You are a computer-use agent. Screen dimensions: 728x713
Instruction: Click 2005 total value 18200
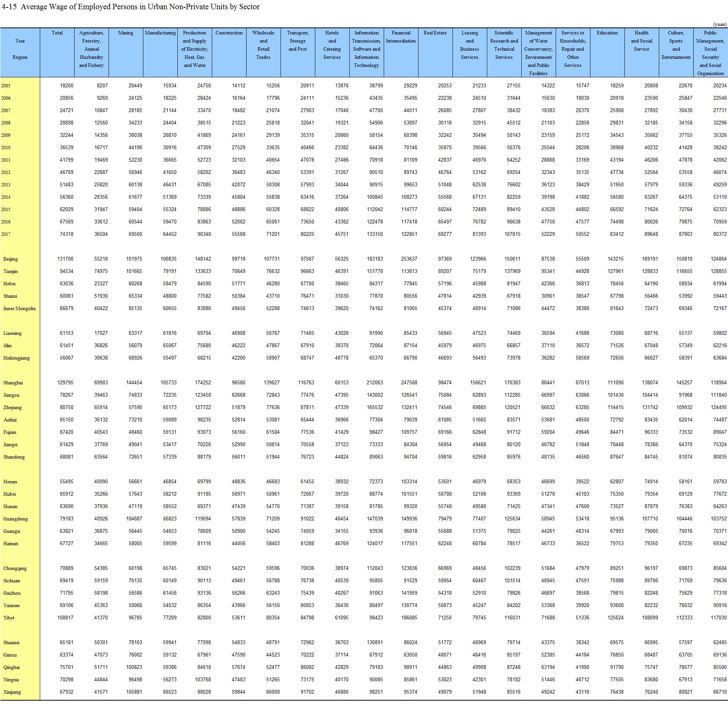67,86
